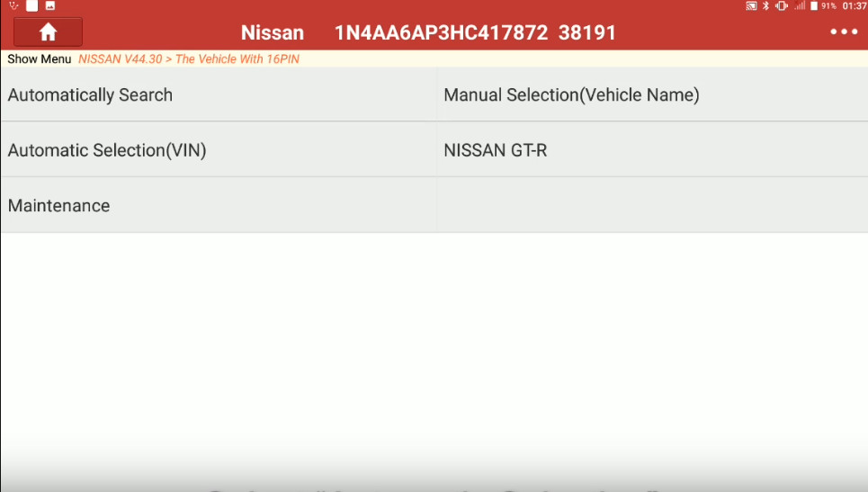Tap the clock showing 01:37
Screen dimensions: 868x492
(855, 6)
